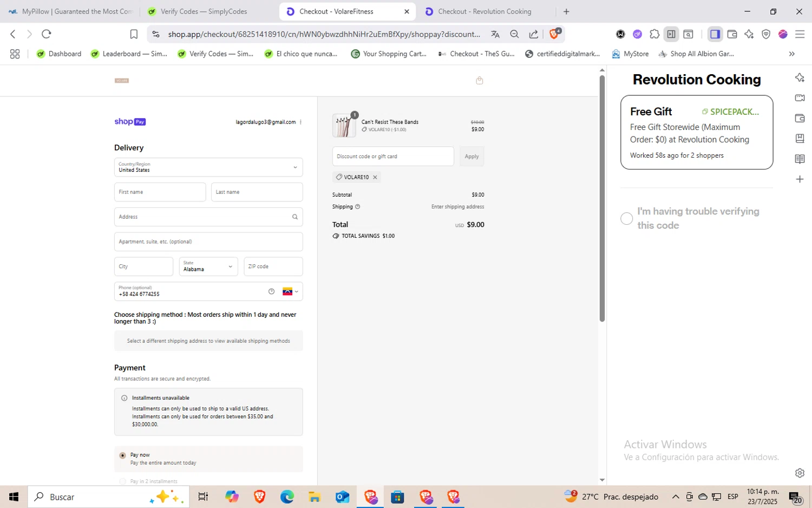The height and width of the screenshot is (508, 812).
Task: Open the browser hamburger menu
Action: pos(800,34)
